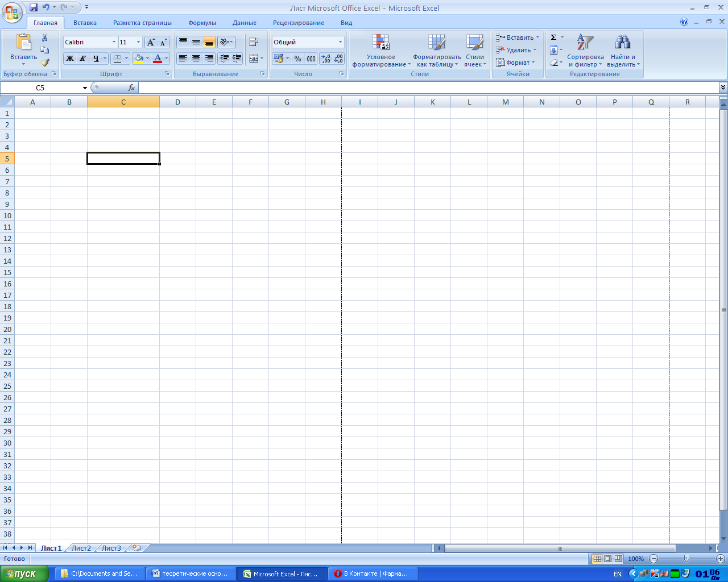
Task: Switch to sheet Лист3
Action: point(111,548)
